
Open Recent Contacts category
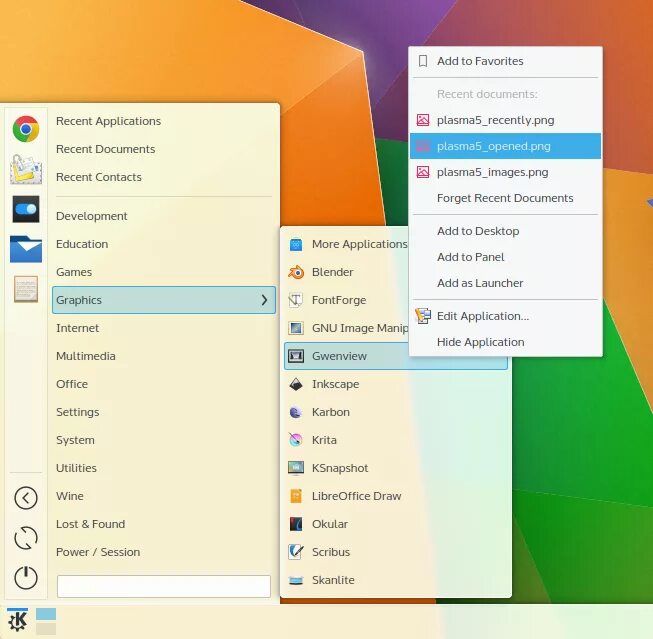164,177
